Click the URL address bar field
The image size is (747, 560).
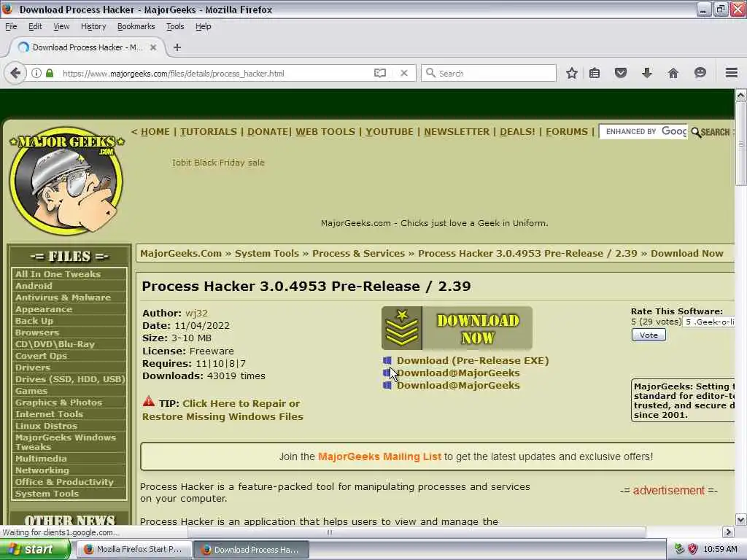[214, 74]
